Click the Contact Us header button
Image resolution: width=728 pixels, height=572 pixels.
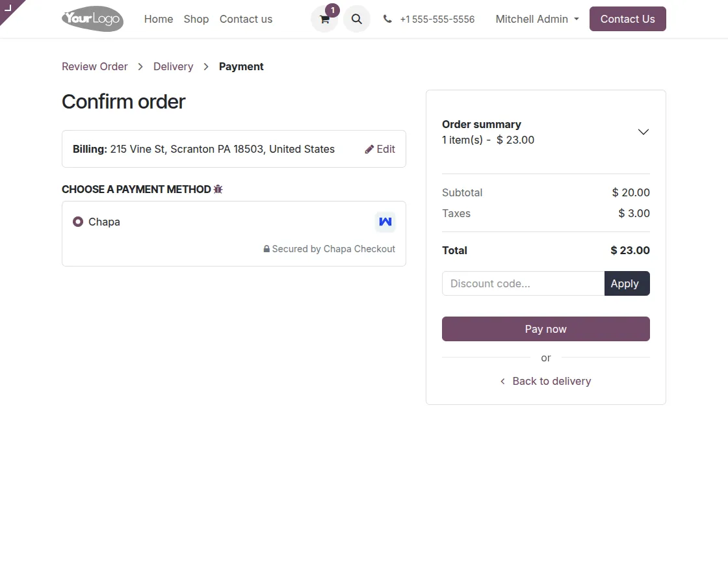(x=627, y=19)
